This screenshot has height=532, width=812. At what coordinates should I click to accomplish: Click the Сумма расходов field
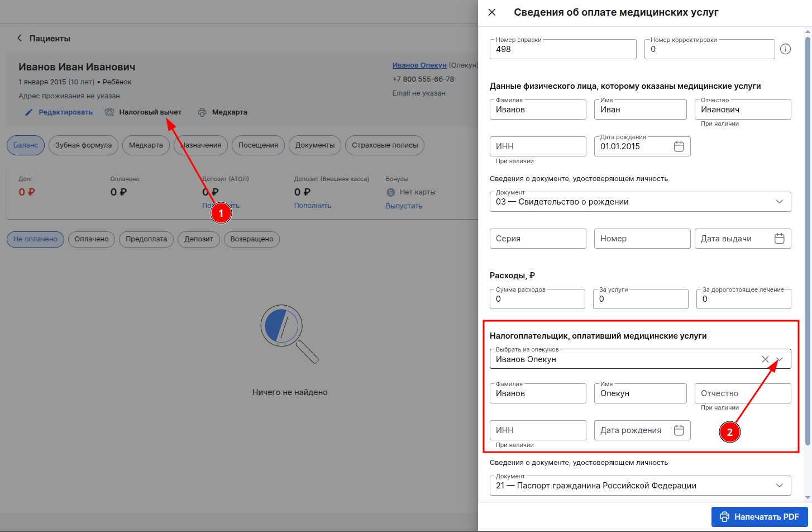click(x=537, y=299)
